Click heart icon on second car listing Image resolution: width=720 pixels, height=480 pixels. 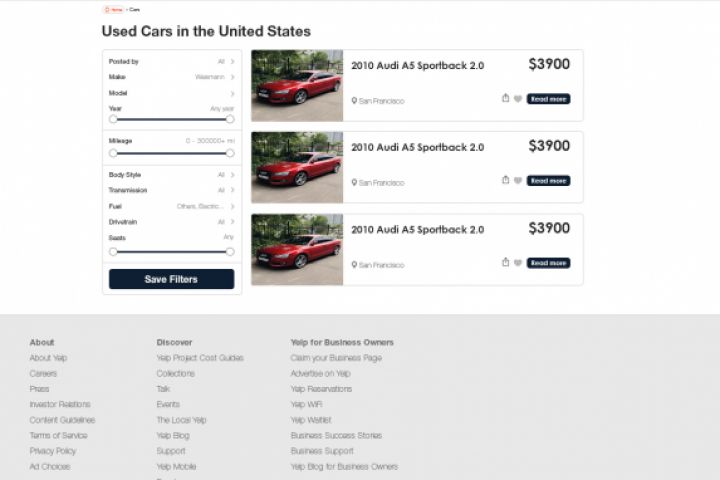518,181
